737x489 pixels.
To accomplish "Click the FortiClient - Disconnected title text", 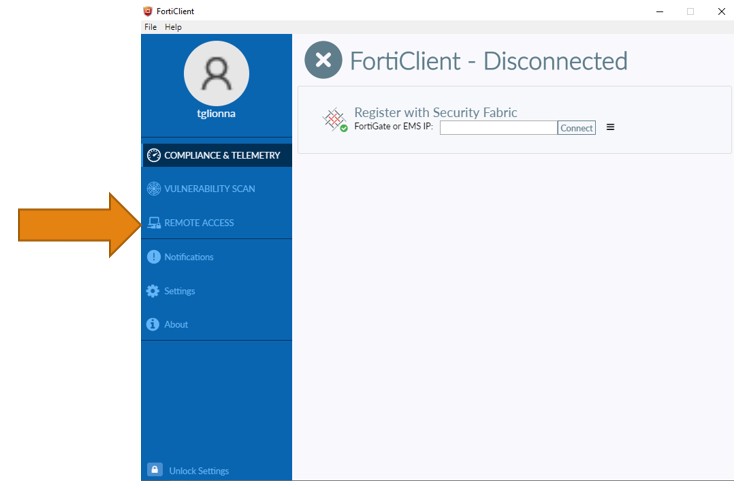I will [489, 61].
